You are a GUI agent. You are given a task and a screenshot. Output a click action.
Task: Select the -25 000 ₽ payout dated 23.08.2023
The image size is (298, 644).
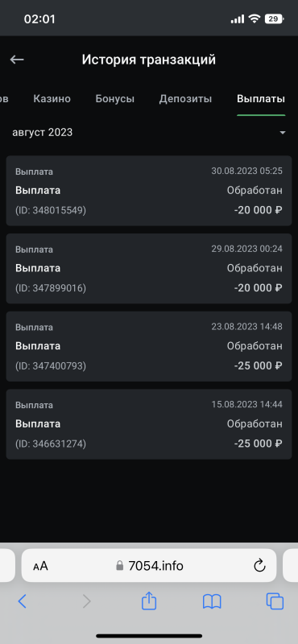[149, 346]
